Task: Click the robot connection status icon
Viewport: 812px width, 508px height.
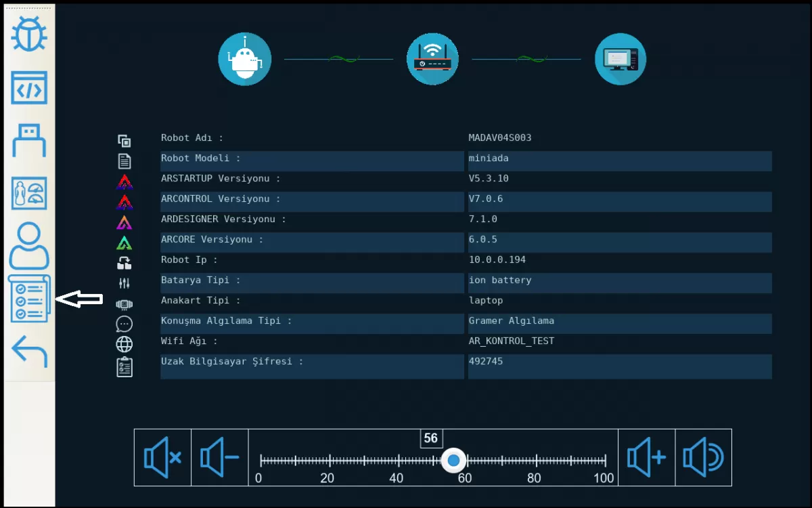Action: click(x=244, y=59)
